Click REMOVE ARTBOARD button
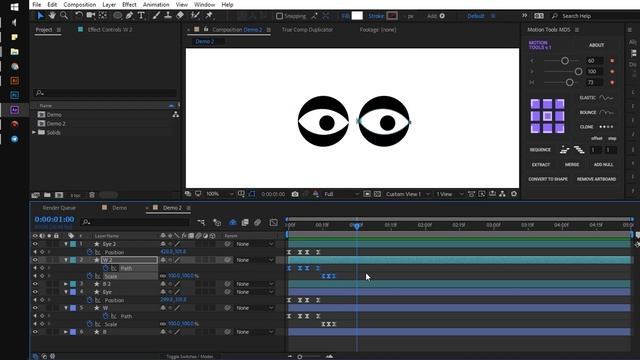Screen dimensions: 640x360 [x=596, y=179]
